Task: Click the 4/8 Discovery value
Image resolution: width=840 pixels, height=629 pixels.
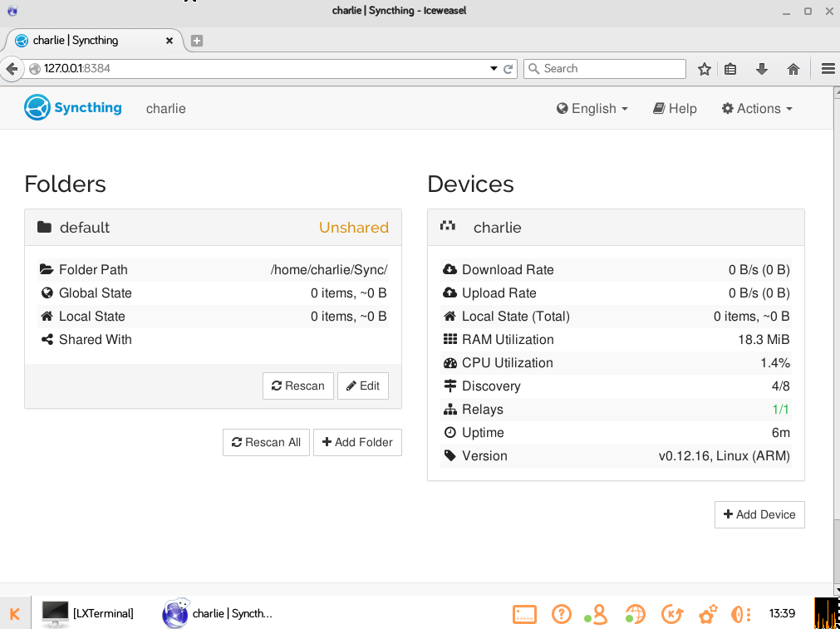Action: click(780, 386)
